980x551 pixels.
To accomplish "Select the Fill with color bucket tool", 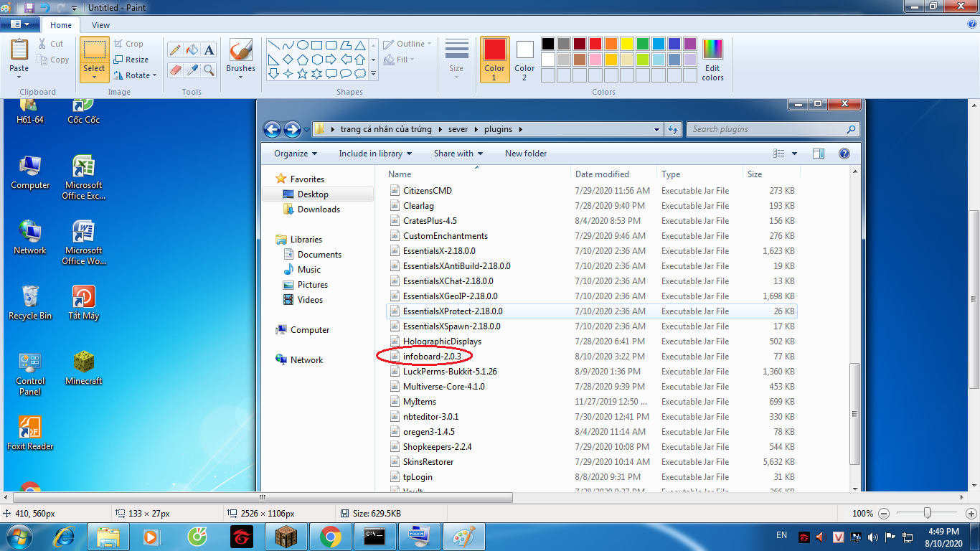I will click(x=192, y=50).
